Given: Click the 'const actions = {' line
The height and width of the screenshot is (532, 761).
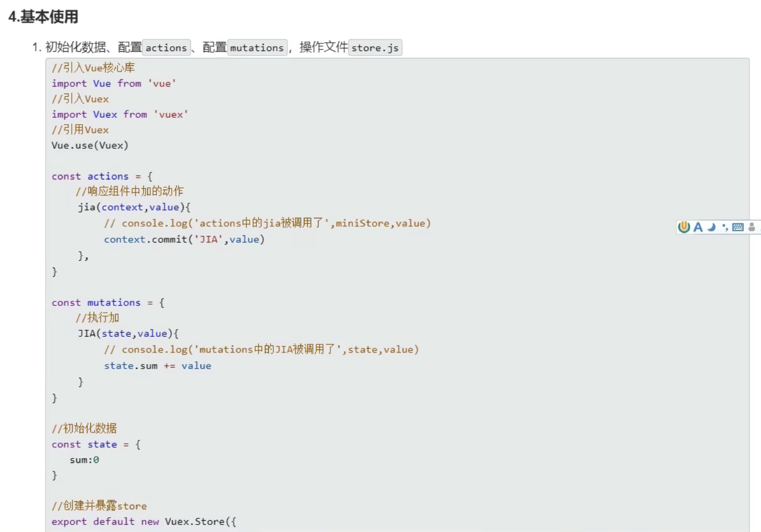Looking at the screenshot, I should coord(102,176).
